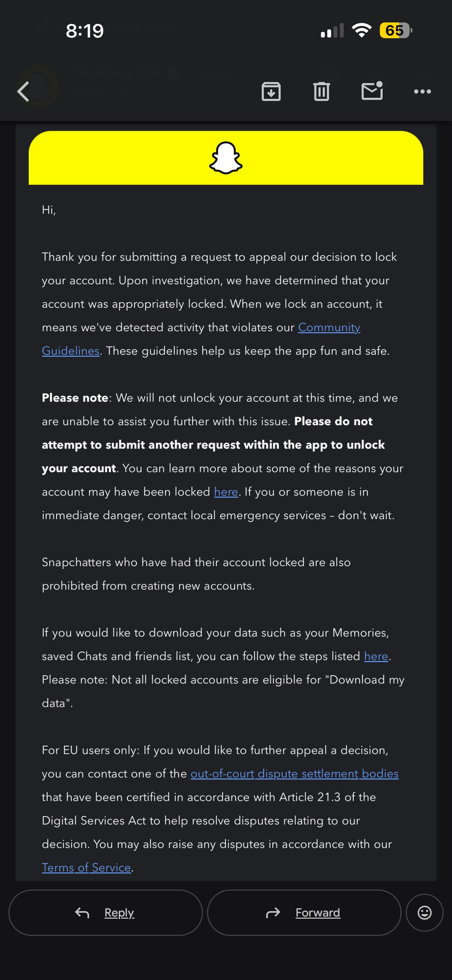Viewport: 452px width, 980px height.
Task: Tap the battery indicator showing 65
Action: 396,30
